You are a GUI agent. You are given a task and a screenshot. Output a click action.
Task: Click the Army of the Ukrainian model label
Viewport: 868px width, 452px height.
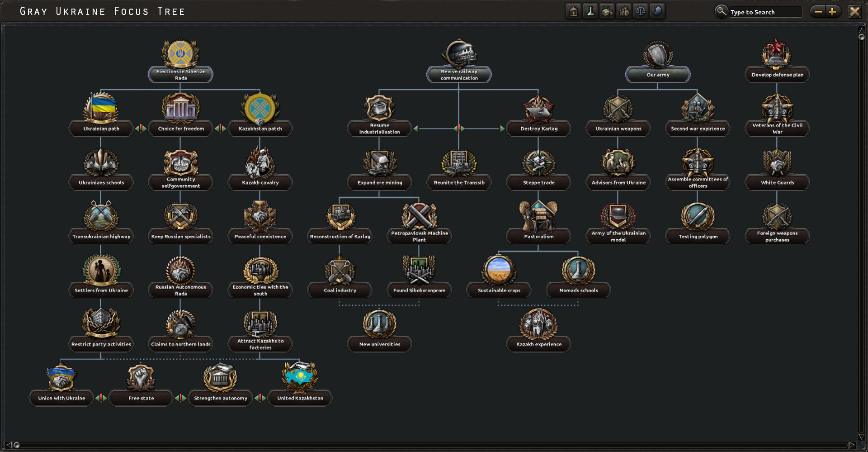[618, 236]
